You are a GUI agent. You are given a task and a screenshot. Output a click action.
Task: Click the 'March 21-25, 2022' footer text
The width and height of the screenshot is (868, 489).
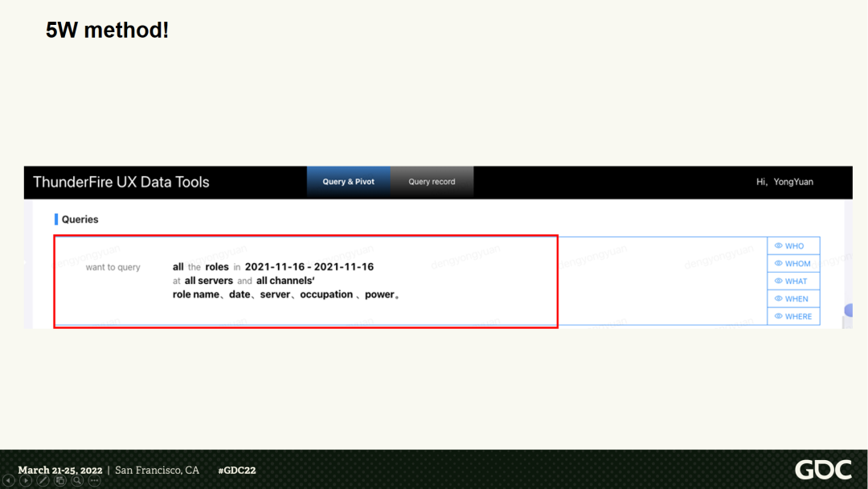(x=59, y=471)
